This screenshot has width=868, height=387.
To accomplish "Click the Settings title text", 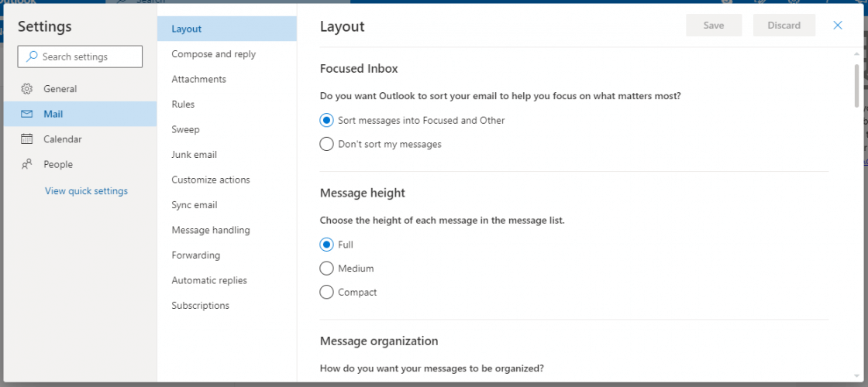I will (45, 26).
